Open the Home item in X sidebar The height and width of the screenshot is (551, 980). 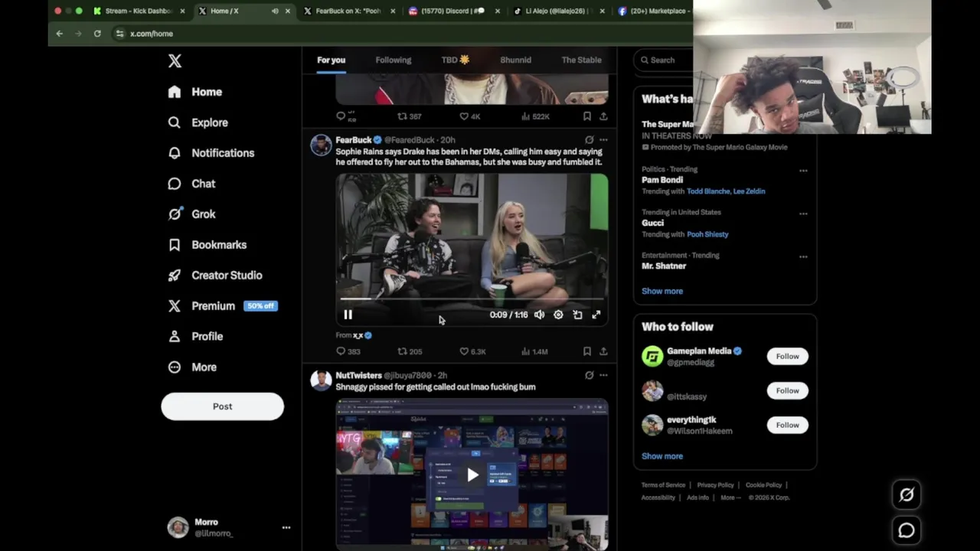pyautogui.click(x=195, y=92)
